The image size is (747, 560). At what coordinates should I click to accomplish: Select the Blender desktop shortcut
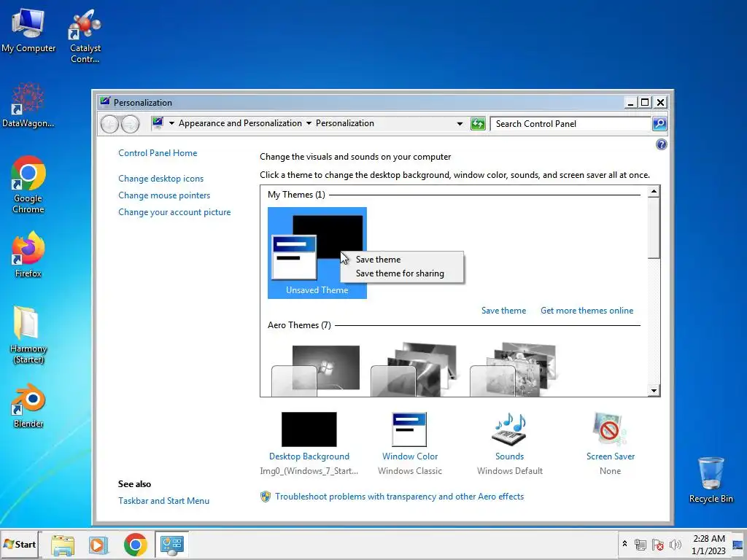coord(28,405)
